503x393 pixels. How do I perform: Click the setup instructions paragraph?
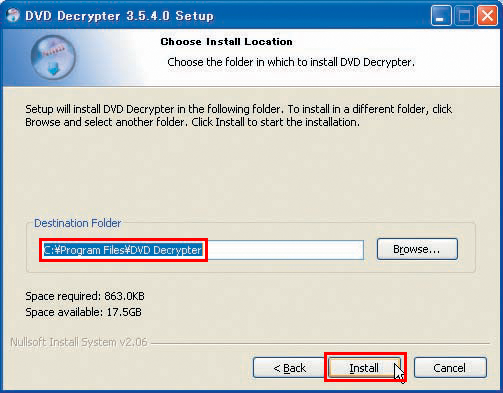(x=239, y=116)
